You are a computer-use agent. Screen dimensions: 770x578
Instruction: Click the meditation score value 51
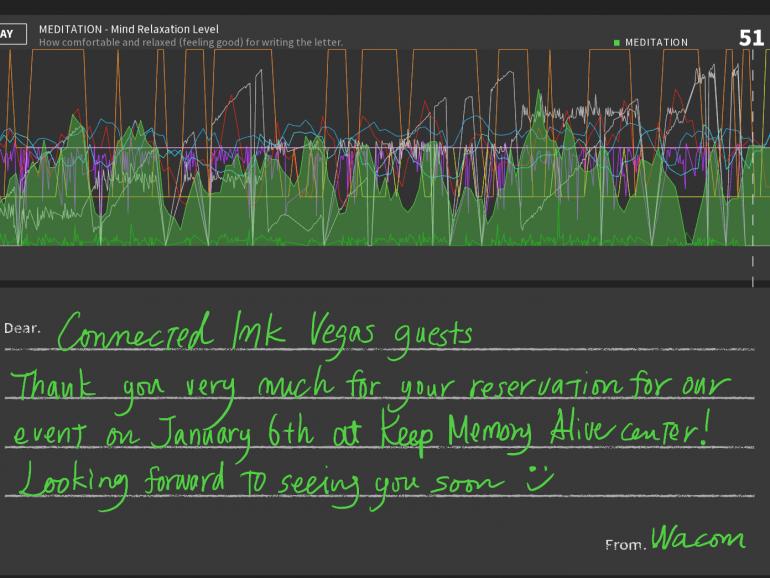click(x=751, y=38)
